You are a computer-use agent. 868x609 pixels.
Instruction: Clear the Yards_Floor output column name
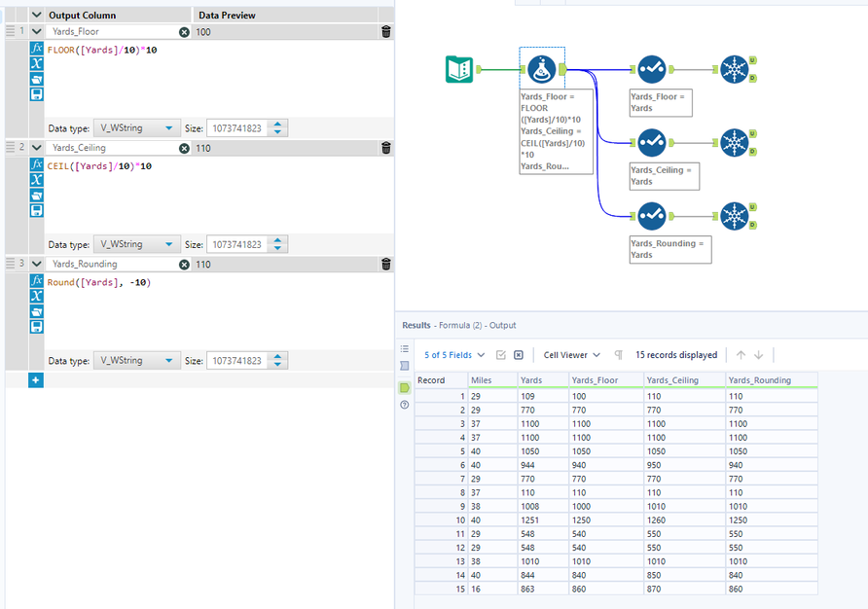coord(184,32)
